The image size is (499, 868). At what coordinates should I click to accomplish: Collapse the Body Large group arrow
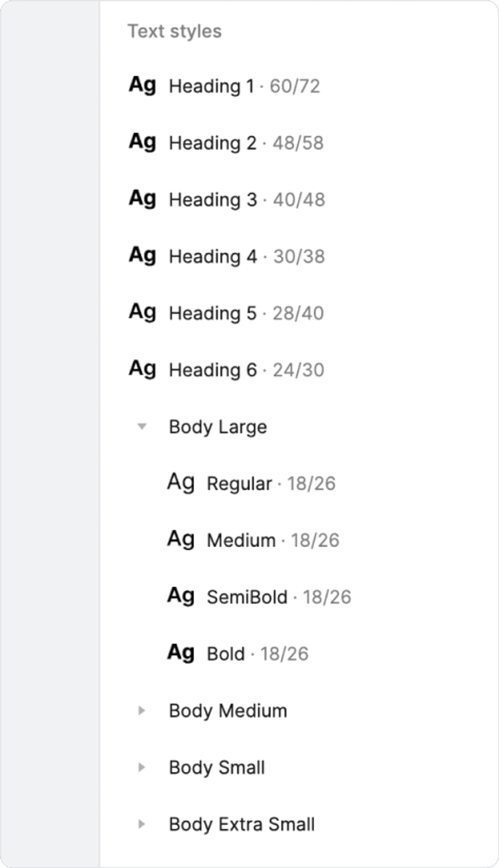tap(141, 426)
